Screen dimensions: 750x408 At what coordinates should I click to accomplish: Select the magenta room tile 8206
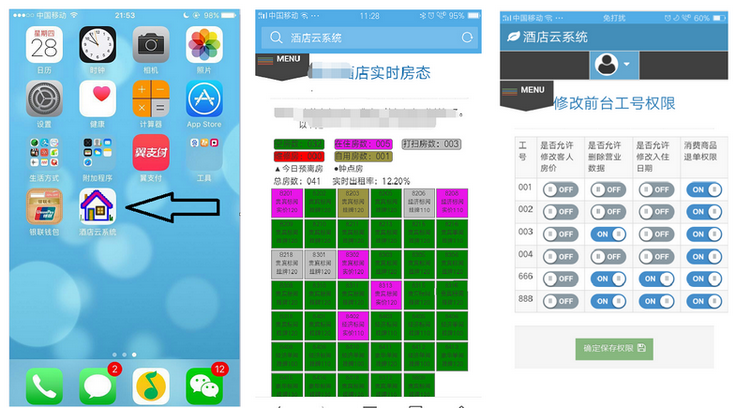pos(418,202)
